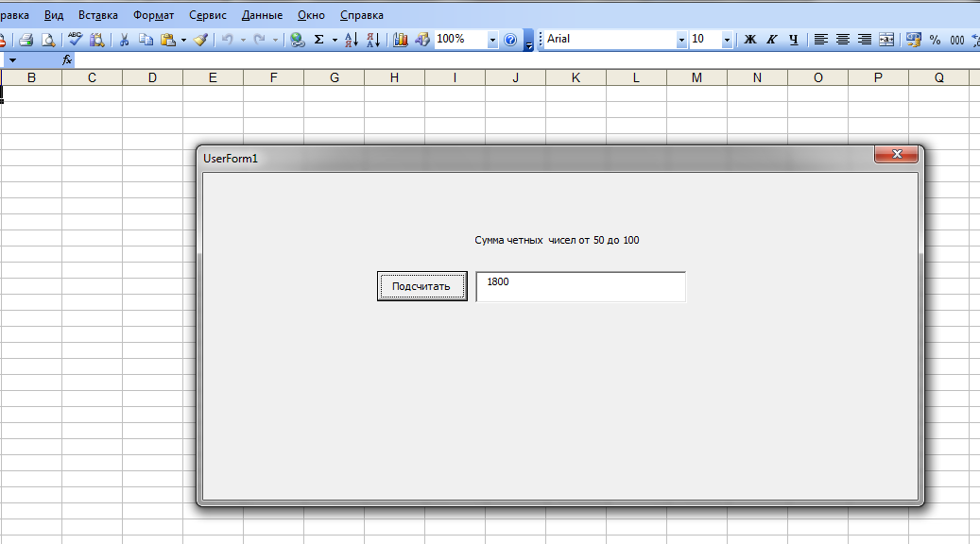
Task: Align text left
Action: coord(820,40)
